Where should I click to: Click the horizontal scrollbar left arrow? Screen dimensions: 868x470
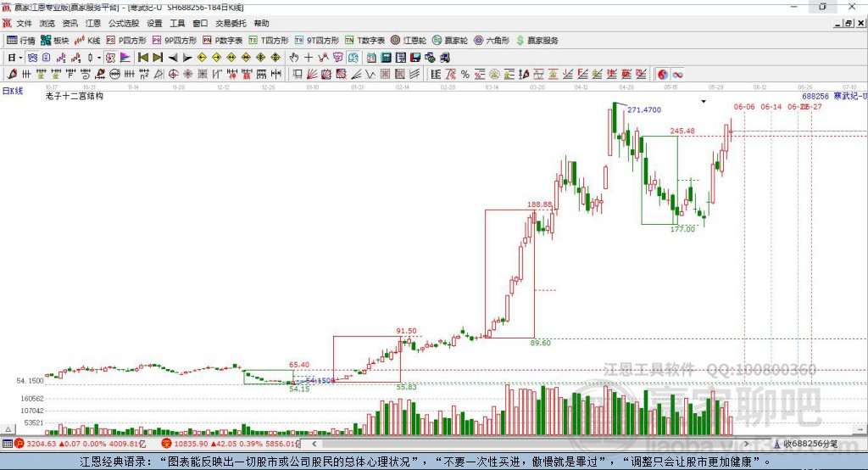[314, 444]
